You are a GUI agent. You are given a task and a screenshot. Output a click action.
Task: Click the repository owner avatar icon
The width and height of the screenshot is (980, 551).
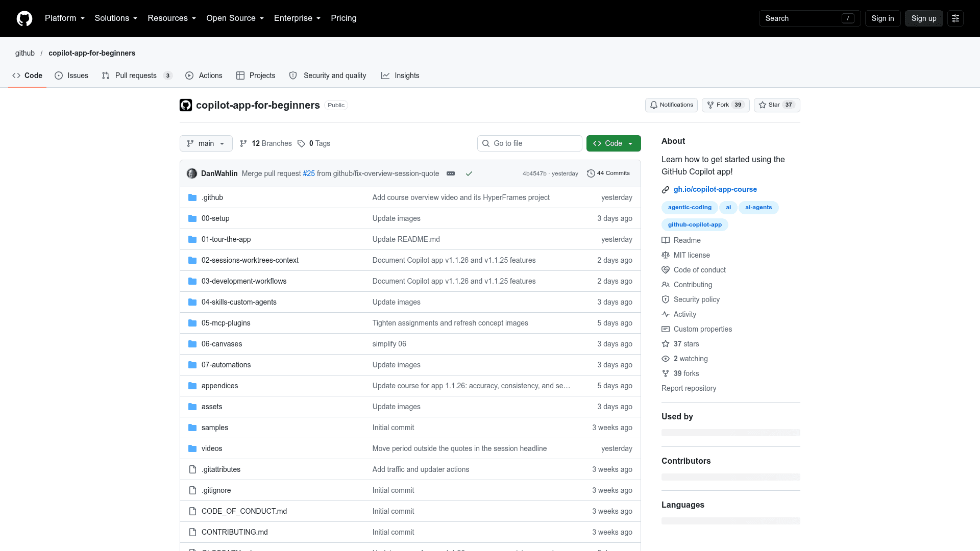click(x=186, y=105)
